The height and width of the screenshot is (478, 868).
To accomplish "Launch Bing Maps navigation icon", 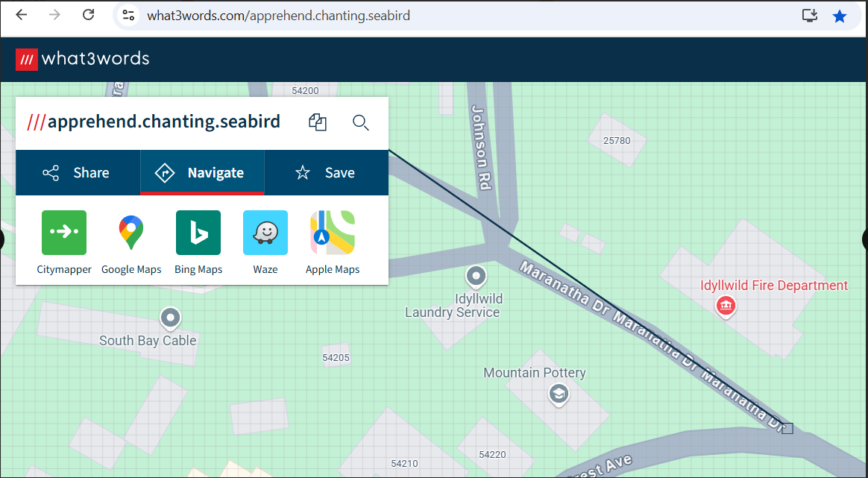I will click(198, 233).
